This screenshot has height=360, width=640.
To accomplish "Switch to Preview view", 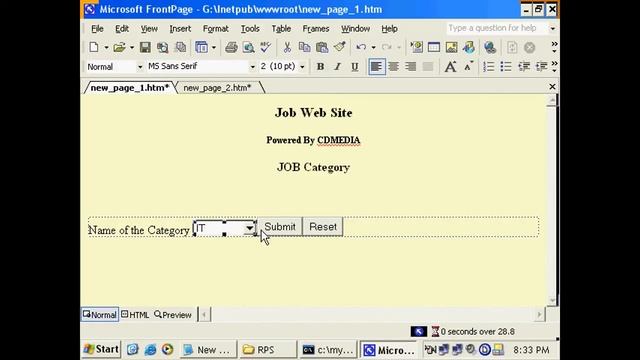I will (x=173, y=315).
